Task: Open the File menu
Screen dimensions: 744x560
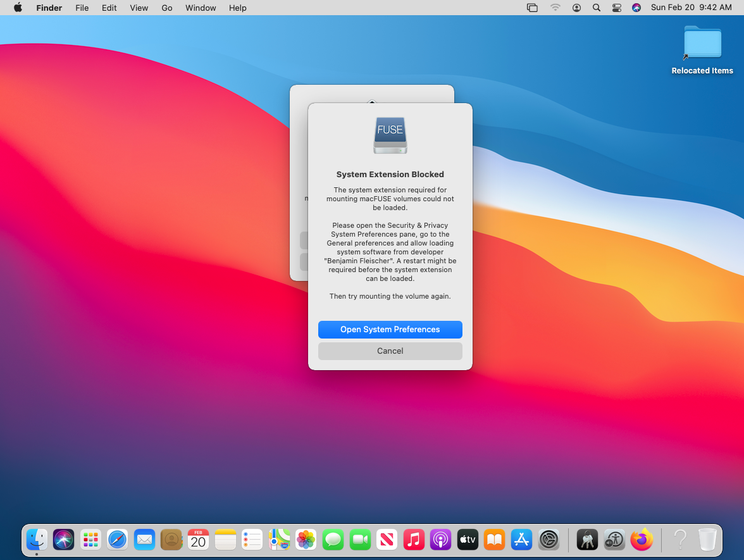Action: pos(82,8)
